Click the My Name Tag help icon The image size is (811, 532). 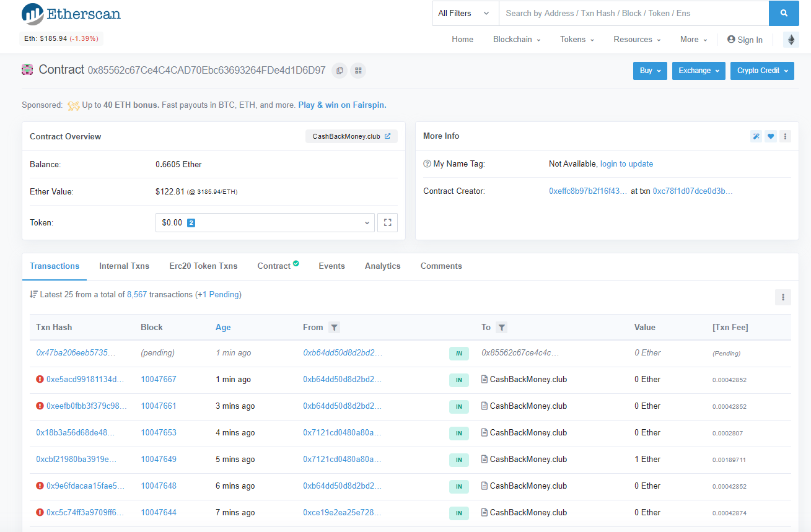pos(427,164)
